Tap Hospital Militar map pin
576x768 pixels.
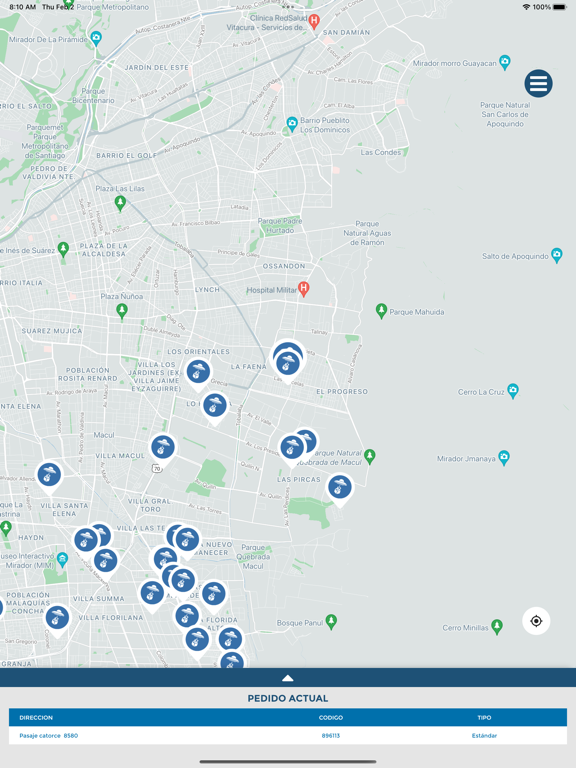pos(304,289)
